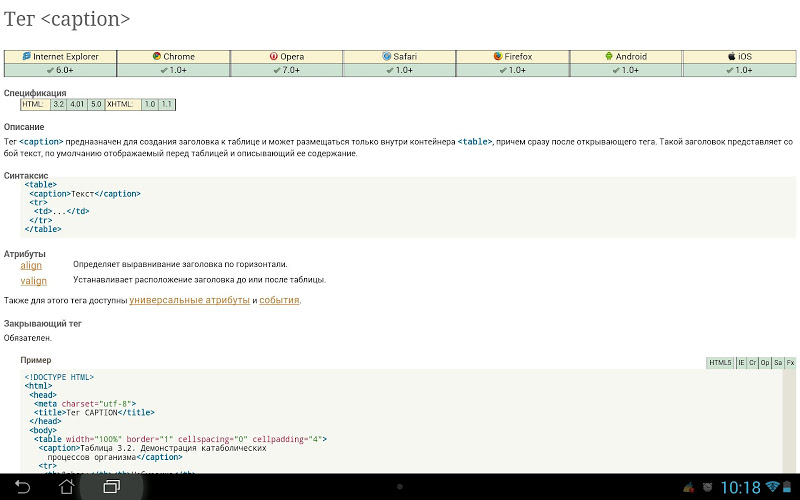800x500 pixels.
Task: Follow the 'события' link
Action: point(279,300)
